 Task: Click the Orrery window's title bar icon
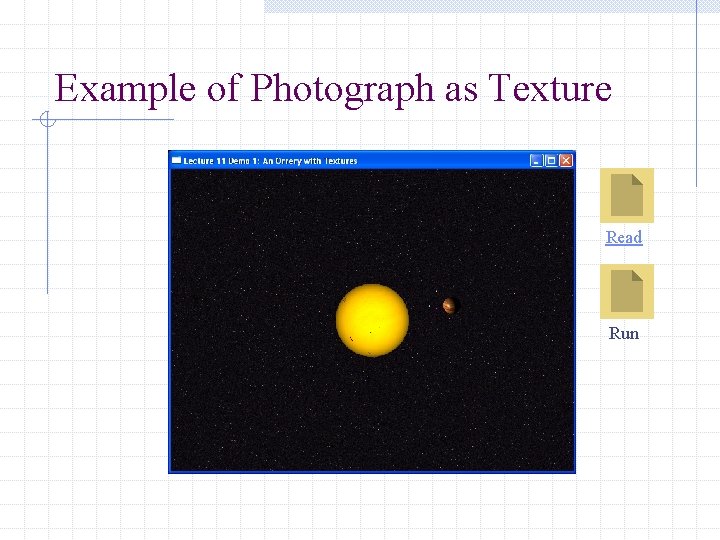(x=176, y=160)
